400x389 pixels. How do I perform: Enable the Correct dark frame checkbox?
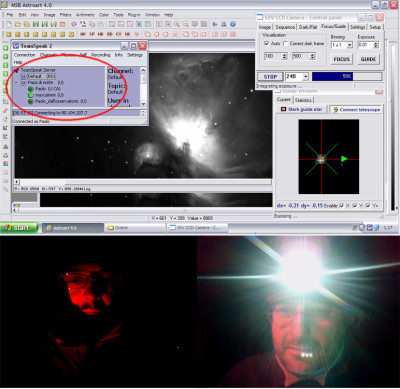[286, 43]
